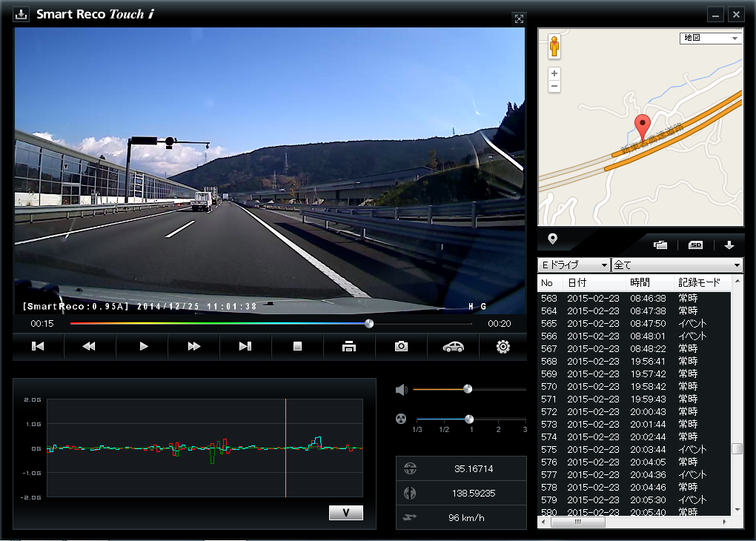Click the elapsed time 00:15 label
This screenshot has width=756, height=541.
pyautogui.click(x=42, y=324)
